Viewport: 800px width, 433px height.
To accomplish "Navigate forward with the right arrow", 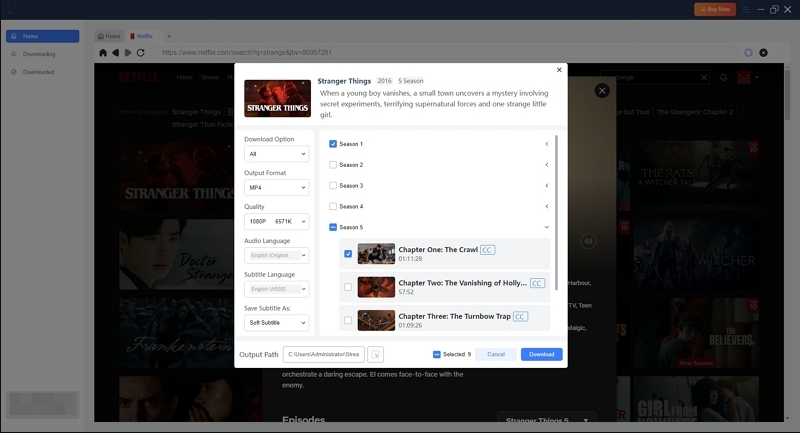I will coord(128,53).
